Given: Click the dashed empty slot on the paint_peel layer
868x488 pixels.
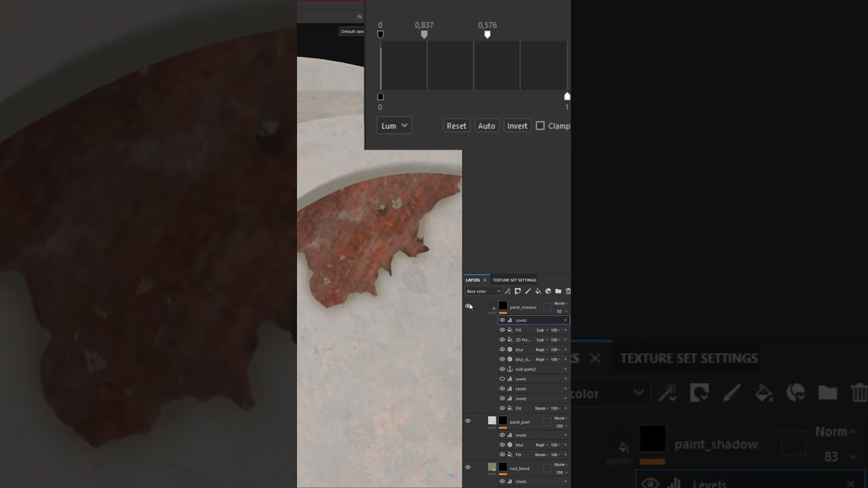Looking at the screenshot, I should point(547,422).
